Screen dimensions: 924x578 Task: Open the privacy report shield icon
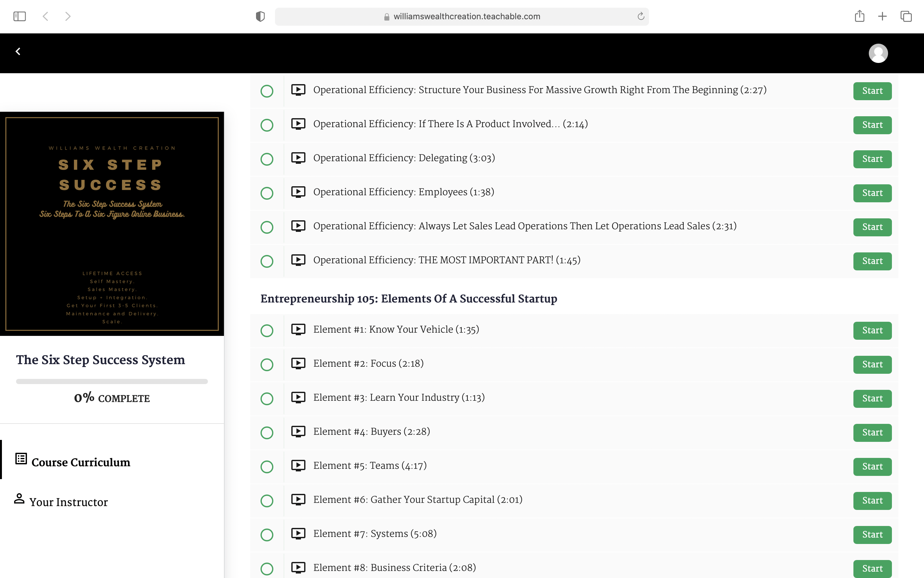tap(260, 16)
